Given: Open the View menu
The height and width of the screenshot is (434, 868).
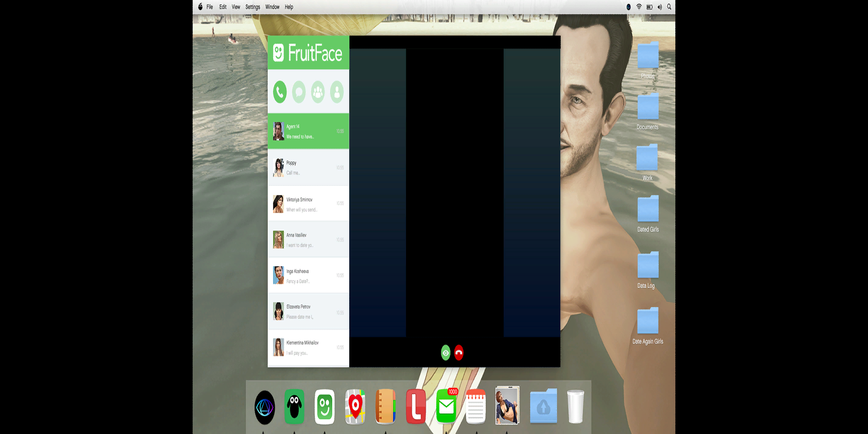Looking at the screenshot, I should click(236, 7).
